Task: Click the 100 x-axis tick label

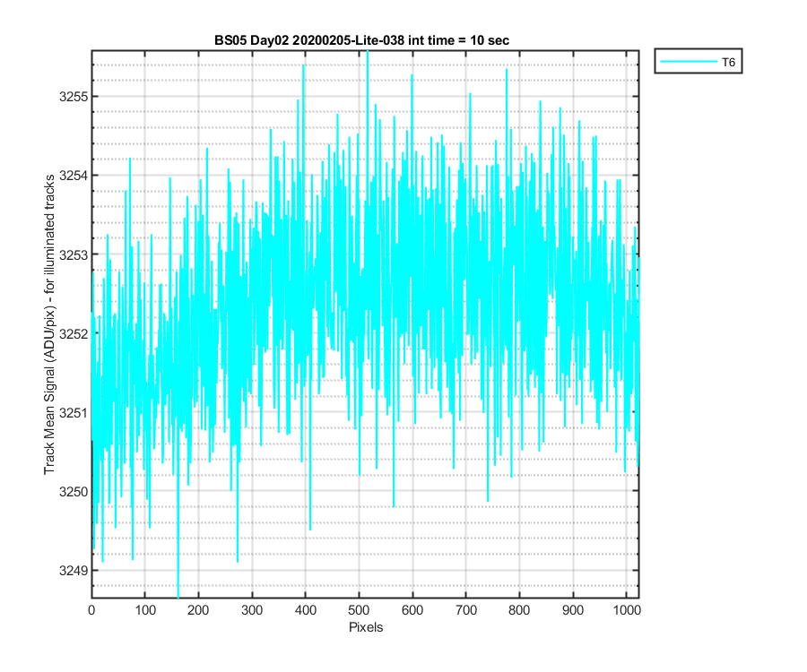Action: 145,610
